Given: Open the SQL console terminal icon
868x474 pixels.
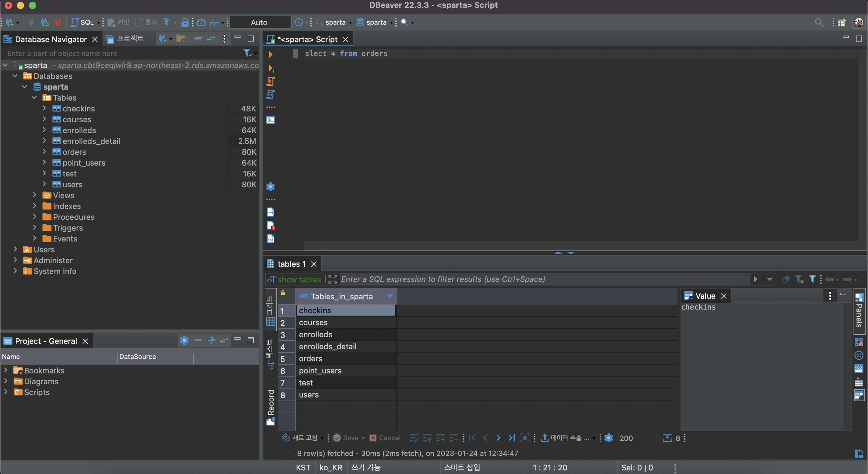Looking at the screenshot, I should [271, 120].
